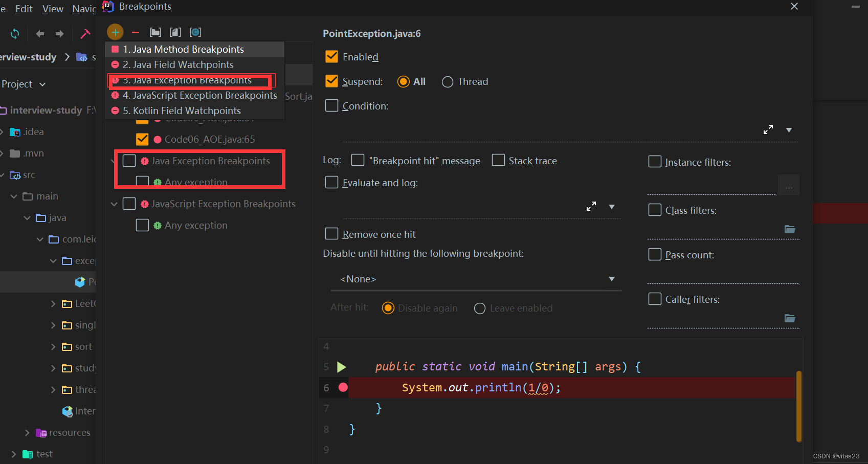Click the Forward navigation arrow

click(x=60, y=34)
